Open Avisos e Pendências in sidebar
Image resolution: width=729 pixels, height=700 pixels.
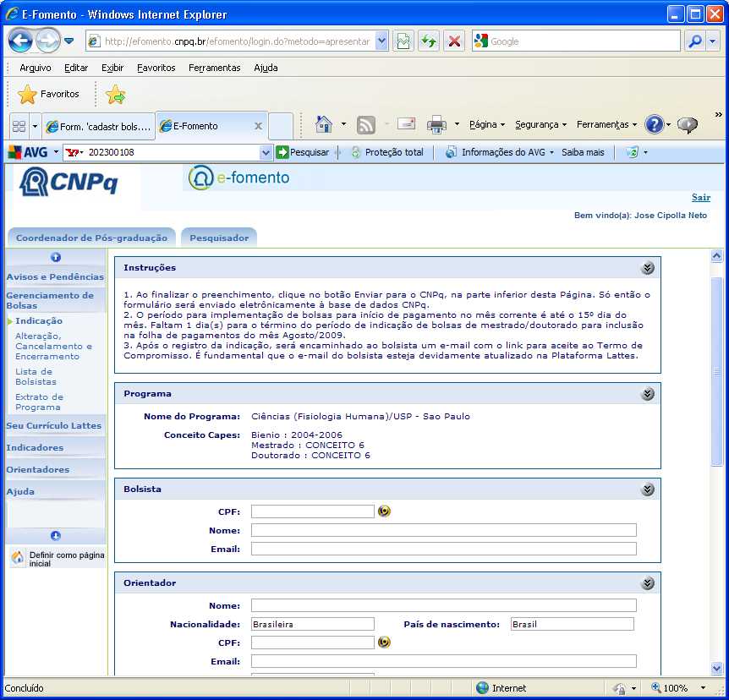[55, 276]
